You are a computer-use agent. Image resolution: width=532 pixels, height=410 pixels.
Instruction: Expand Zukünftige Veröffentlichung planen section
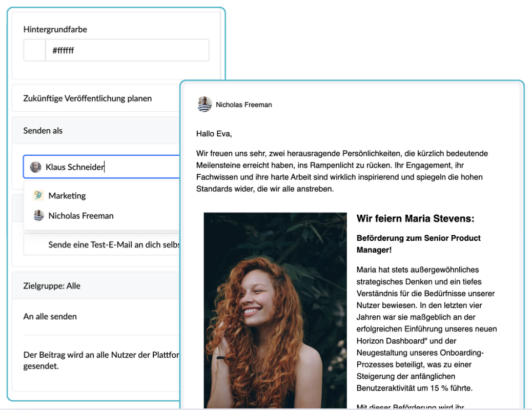(96, 98)
